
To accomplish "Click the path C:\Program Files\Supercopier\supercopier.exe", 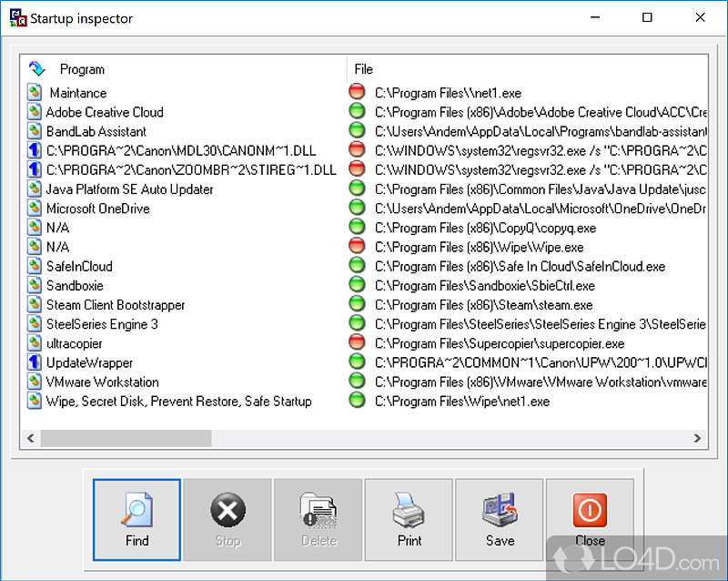I will pos(500,343).
